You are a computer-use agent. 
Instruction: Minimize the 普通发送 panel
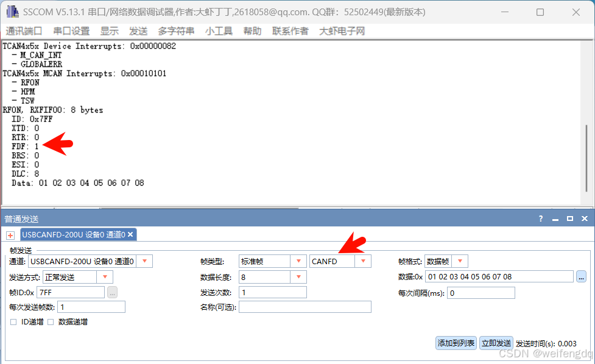pyautogui.click(x=555, y=219)
